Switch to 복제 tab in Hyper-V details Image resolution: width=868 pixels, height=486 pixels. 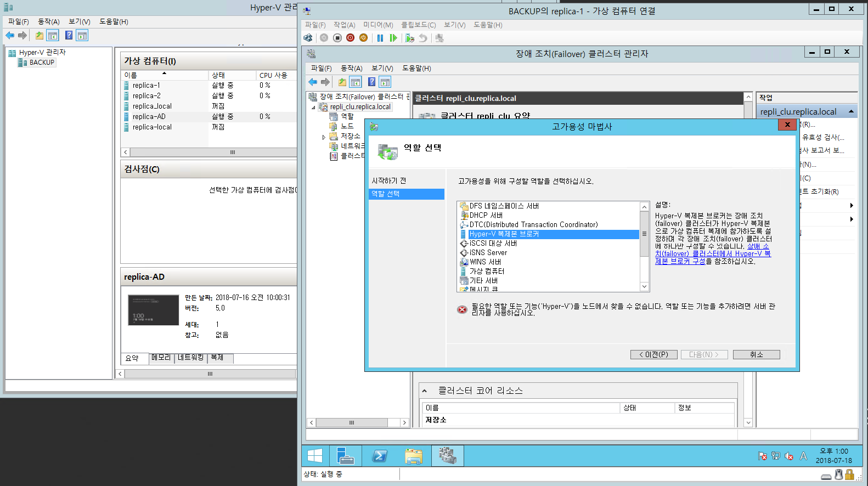tap(221, 358)
